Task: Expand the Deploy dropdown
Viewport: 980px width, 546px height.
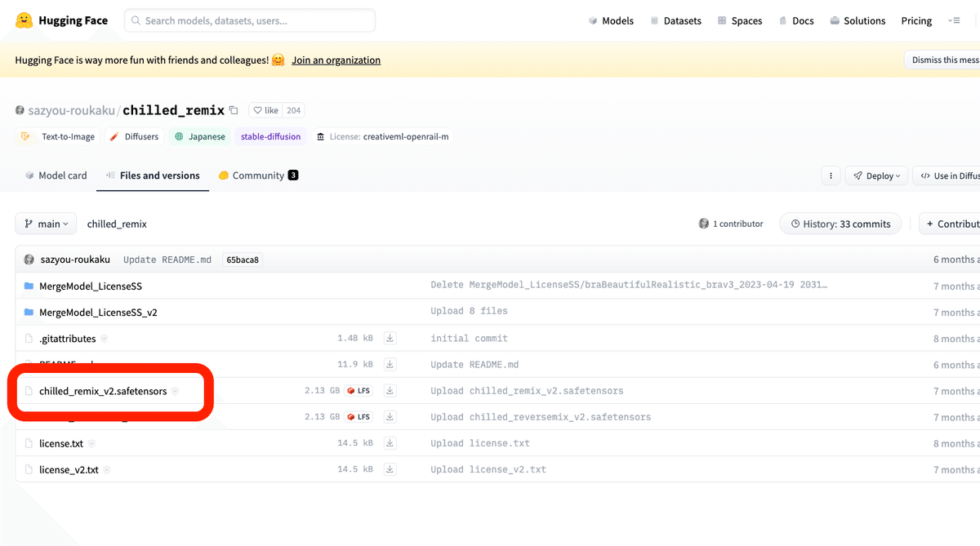Action: point(877,175)
